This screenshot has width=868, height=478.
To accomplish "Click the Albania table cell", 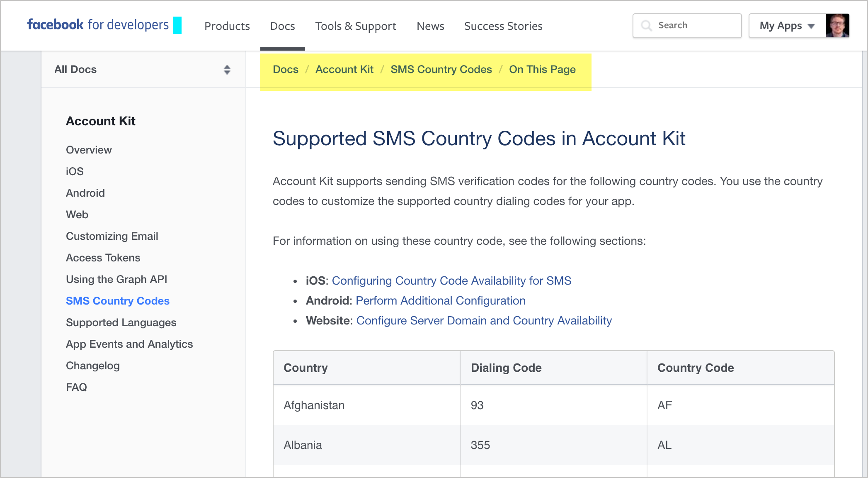I will [x=367, y=445].
